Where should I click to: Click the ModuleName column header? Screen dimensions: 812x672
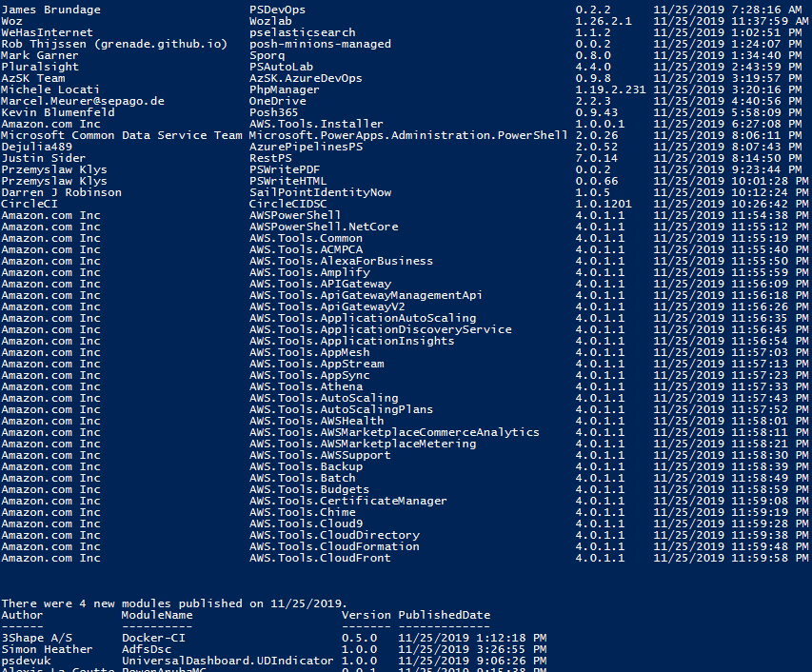coord(157,615)
